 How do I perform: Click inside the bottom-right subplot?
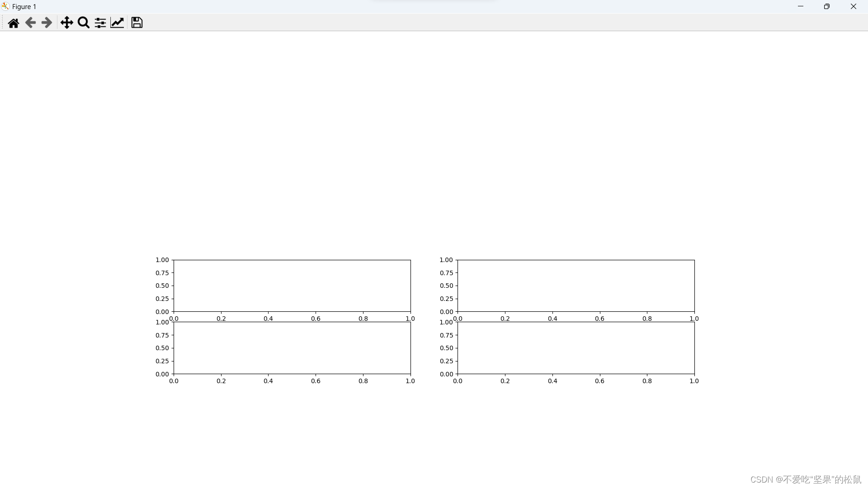click(576, 348)
